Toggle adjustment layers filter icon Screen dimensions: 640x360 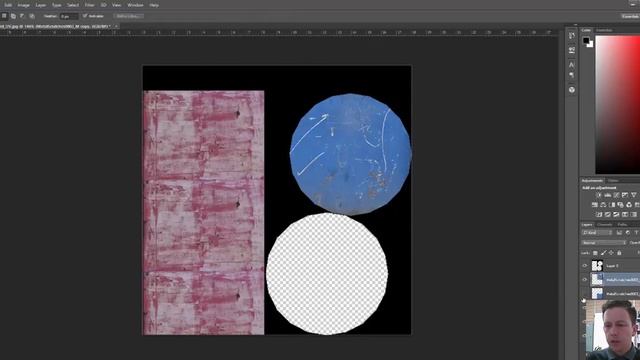click(628, 233)
